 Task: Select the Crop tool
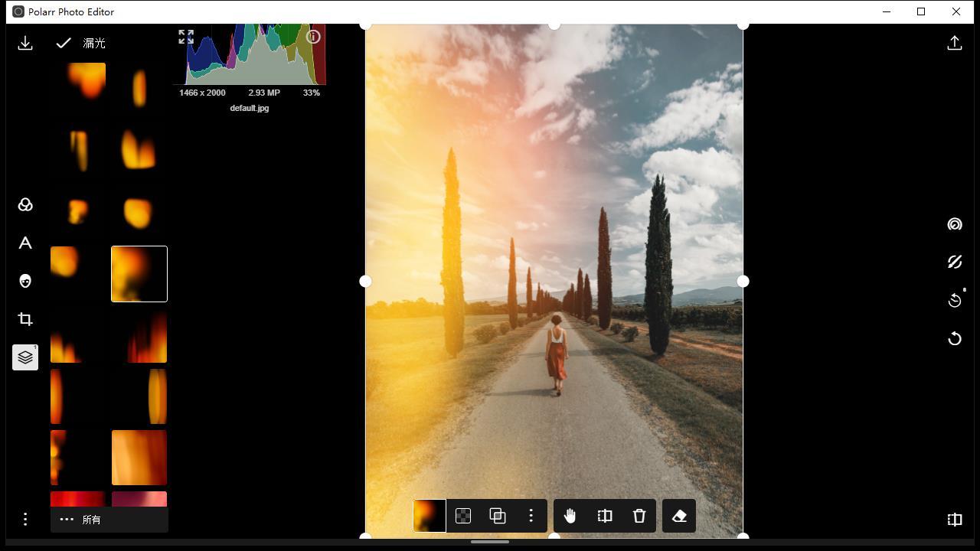tap(25, 319)
